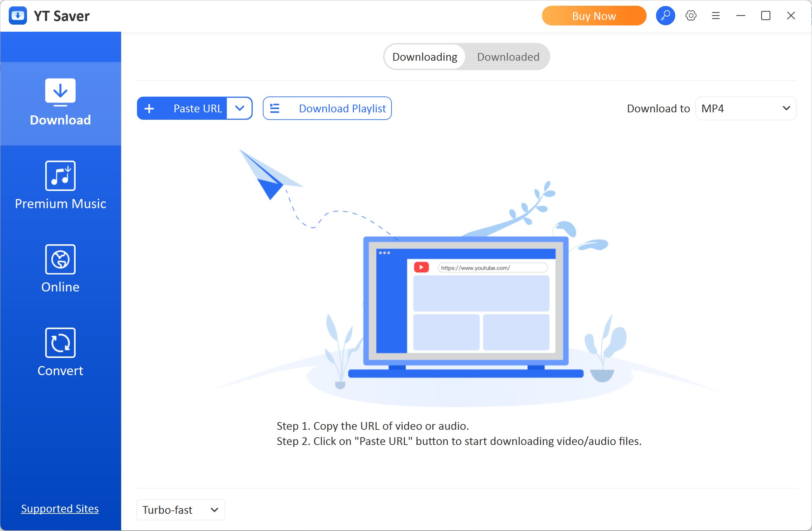Expand the Paste URL dropdown arrow
This screenshot has height=531, width=812.
tap(240, 108)
